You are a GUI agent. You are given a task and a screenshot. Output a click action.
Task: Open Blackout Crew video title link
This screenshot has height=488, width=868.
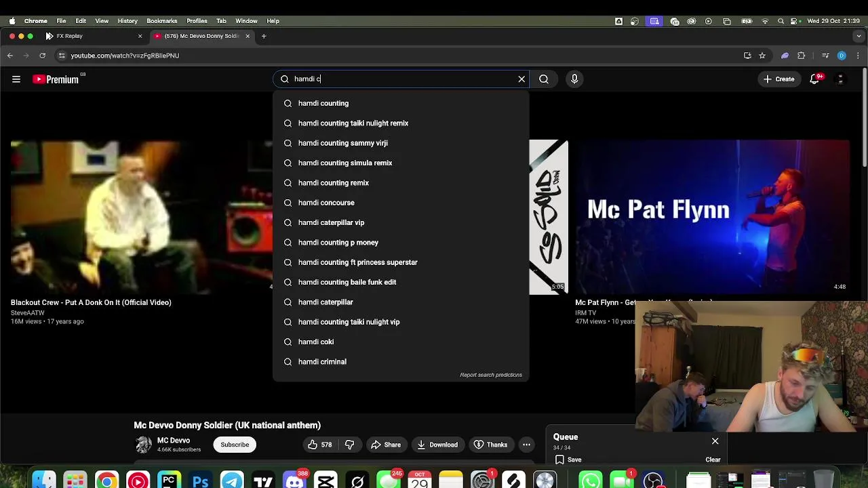pyautogui.click(x=91, y=302)
